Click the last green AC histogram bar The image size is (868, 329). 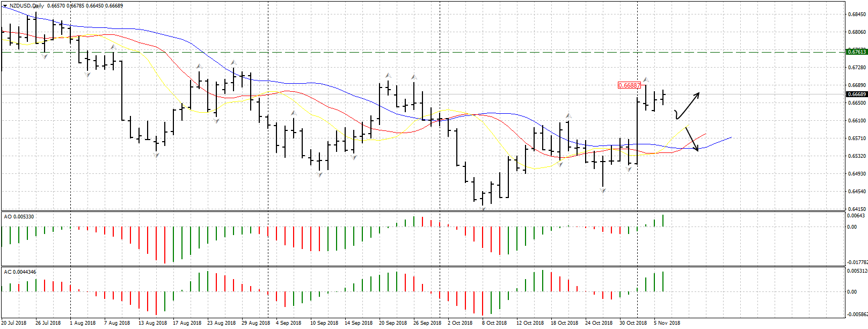663,282
